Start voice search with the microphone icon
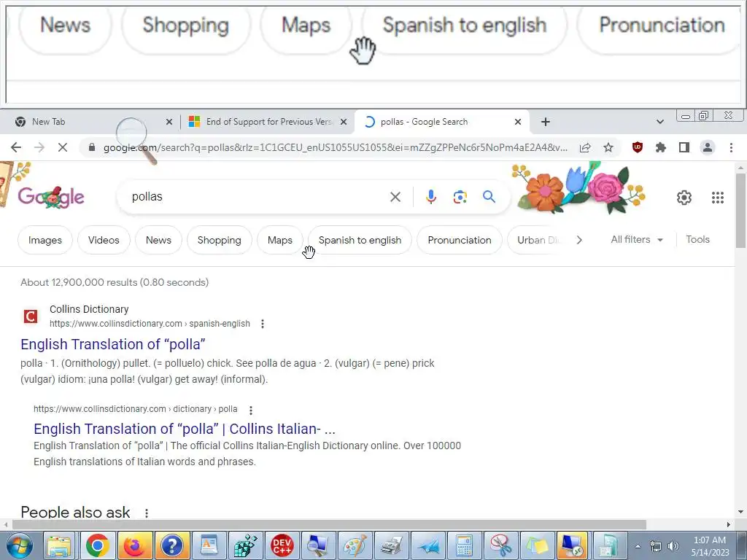The image size is (747, 560). pyautogui.click(x=431, y=197)
